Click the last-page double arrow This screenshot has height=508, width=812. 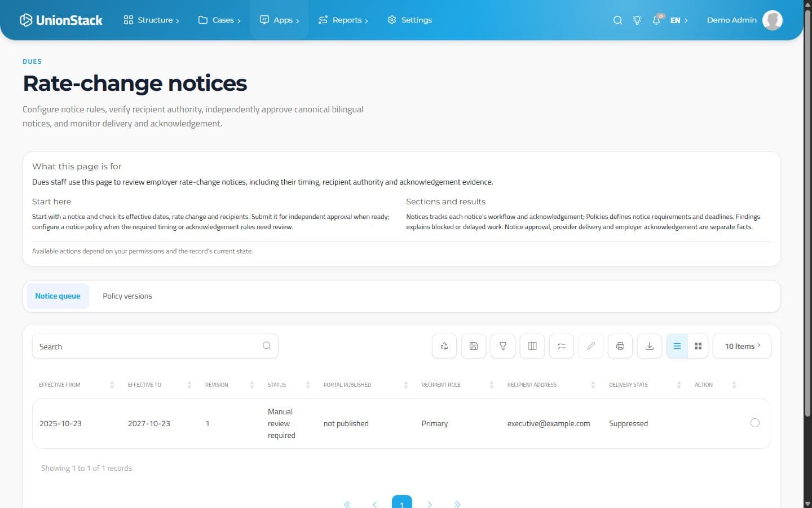click(x=457, y=504)
